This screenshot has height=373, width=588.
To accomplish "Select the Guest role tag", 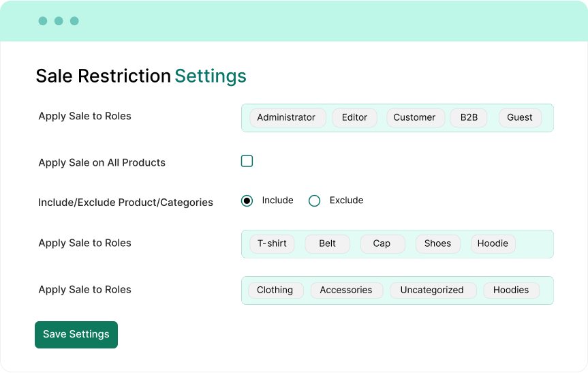I will point(520,117).
